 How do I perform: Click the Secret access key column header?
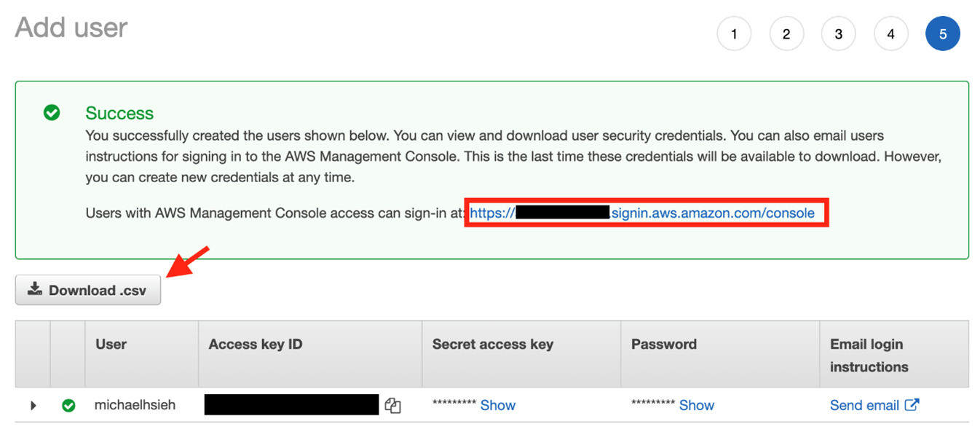[493, 345]
